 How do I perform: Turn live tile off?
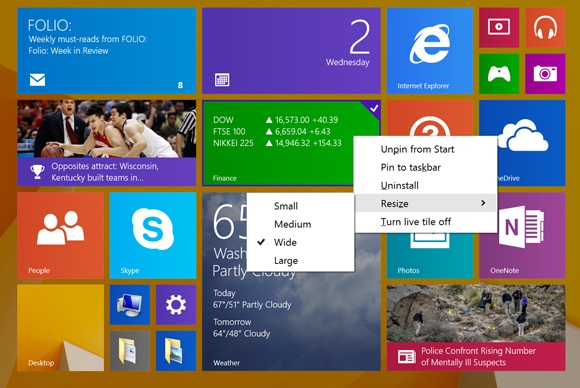click(425, 222)
